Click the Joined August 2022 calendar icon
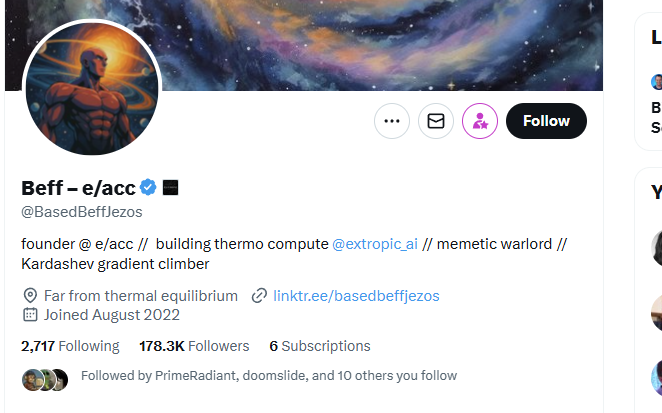The height and width of the screenshot is (413, 662). (x=30, y=315)
